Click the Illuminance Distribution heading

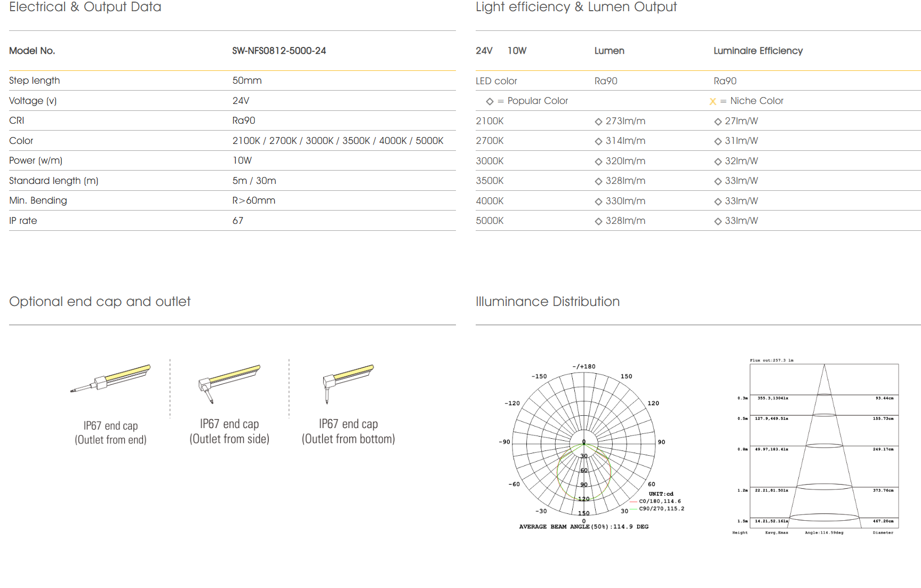[547, 302]
